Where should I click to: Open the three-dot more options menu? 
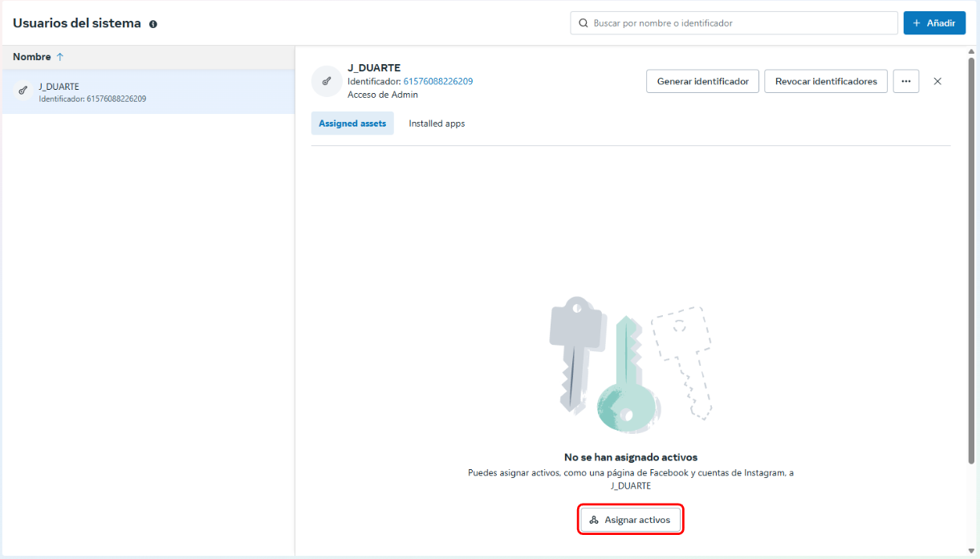(905, 81)
